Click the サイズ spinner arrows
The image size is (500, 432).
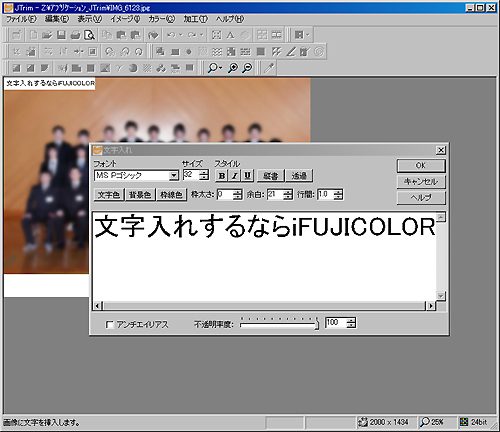pyautogui.click(x=204, y=175)
